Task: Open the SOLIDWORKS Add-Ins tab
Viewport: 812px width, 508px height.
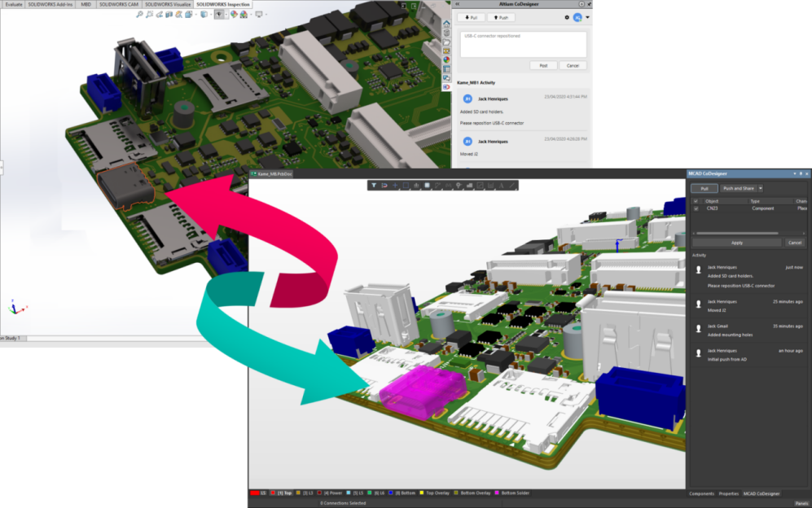Action: (50, 4)
